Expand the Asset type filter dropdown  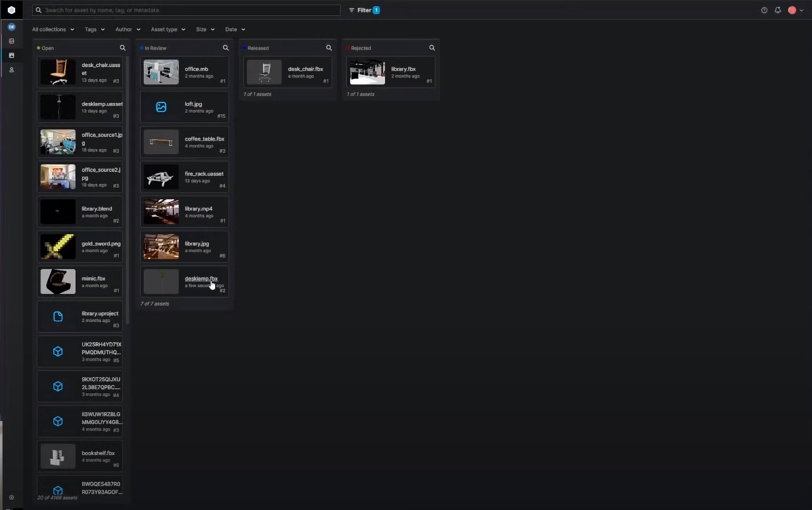tap(168, 30)
